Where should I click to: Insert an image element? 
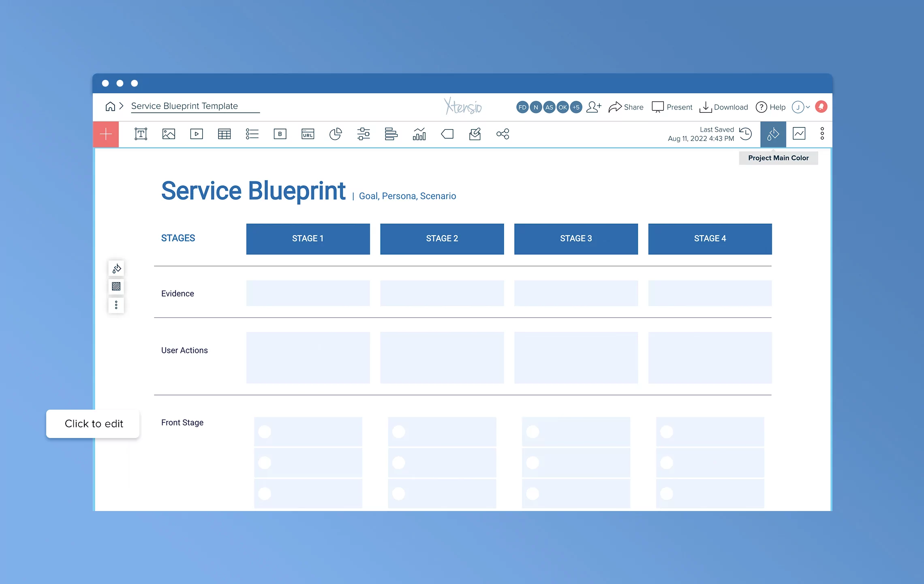pos(168,134)
